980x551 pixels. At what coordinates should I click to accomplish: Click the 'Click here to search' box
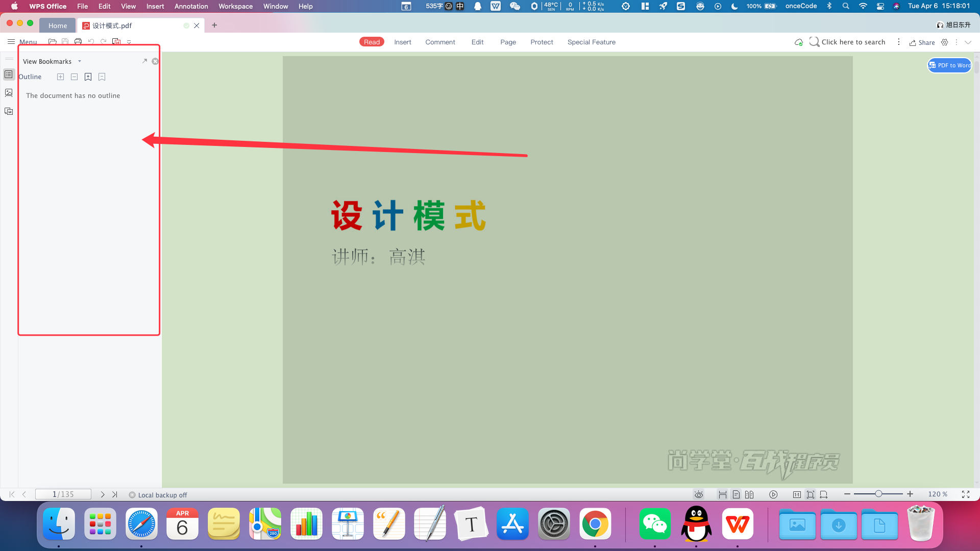pyautogui.click(x=847, y=42)
